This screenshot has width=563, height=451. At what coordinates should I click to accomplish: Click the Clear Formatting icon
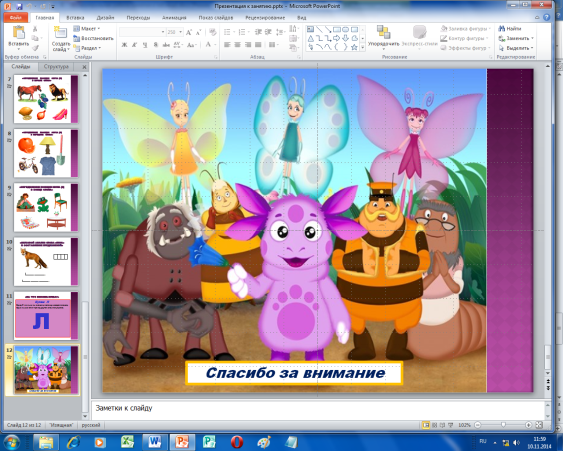click(213, 32)
